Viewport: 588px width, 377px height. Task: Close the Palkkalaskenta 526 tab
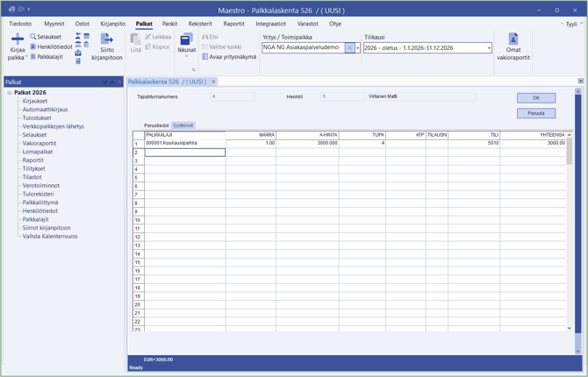point(213,82)
